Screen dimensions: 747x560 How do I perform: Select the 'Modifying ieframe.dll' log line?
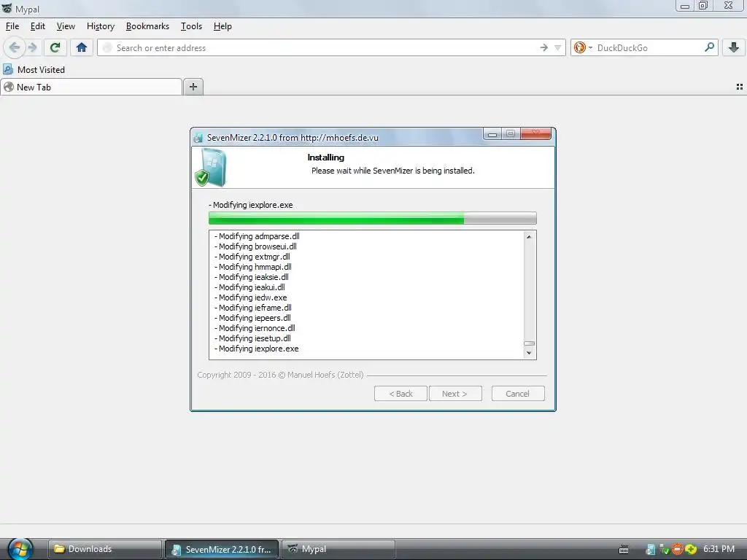tap(253, 308)
